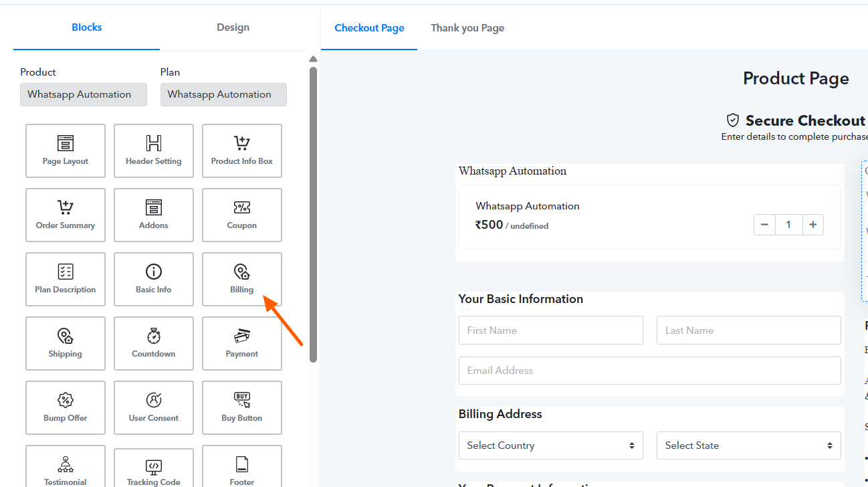
Task: Choose the Countdown timer block
Action: click(154, 343)
